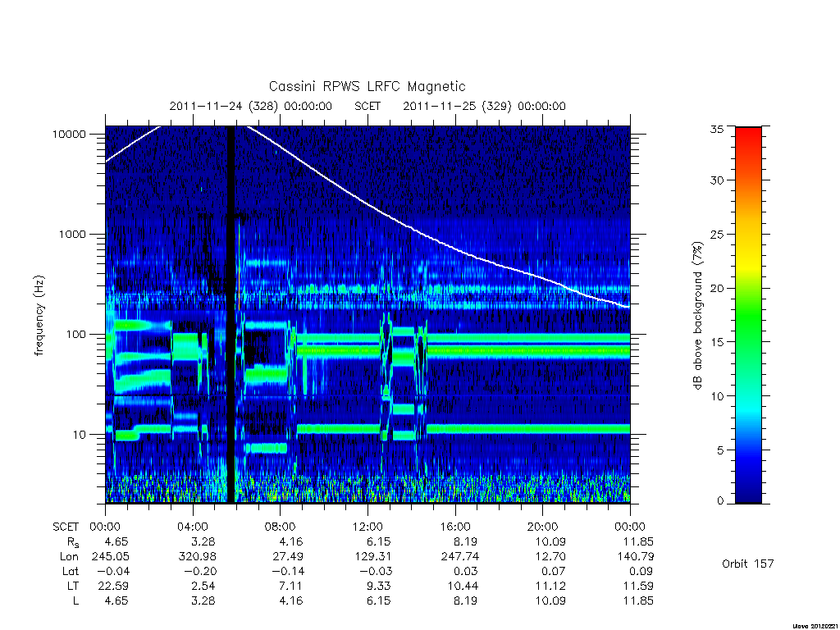840x630 pixels.
Task: Click Lon value '129.31'
Action: 373,557
